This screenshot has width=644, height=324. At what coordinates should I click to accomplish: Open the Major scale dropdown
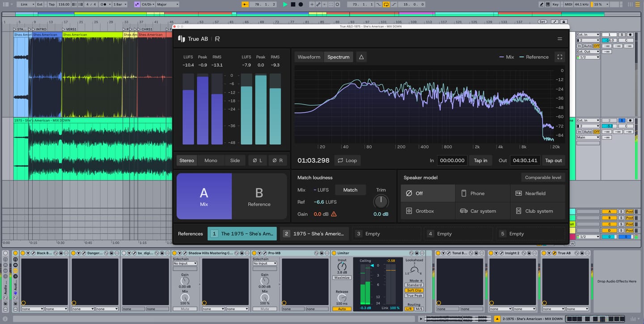167,4
